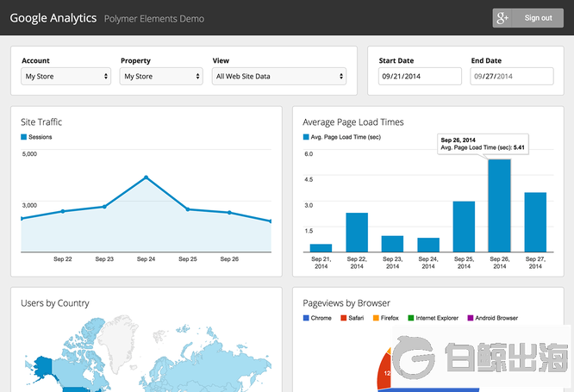The width and height of the screenshot is (574, 392).
Task: Click the End Date input field
Action: 511,77
